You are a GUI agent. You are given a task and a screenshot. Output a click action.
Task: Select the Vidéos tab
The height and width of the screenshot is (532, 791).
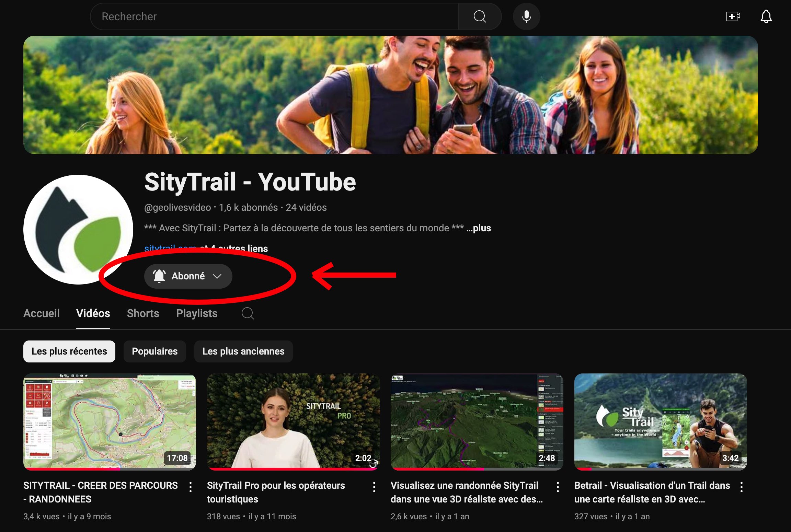point(93,313)
